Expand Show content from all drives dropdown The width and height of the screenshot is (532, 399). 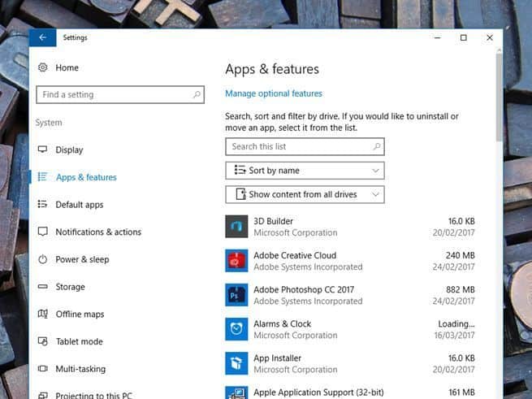(x=305, y=195)
